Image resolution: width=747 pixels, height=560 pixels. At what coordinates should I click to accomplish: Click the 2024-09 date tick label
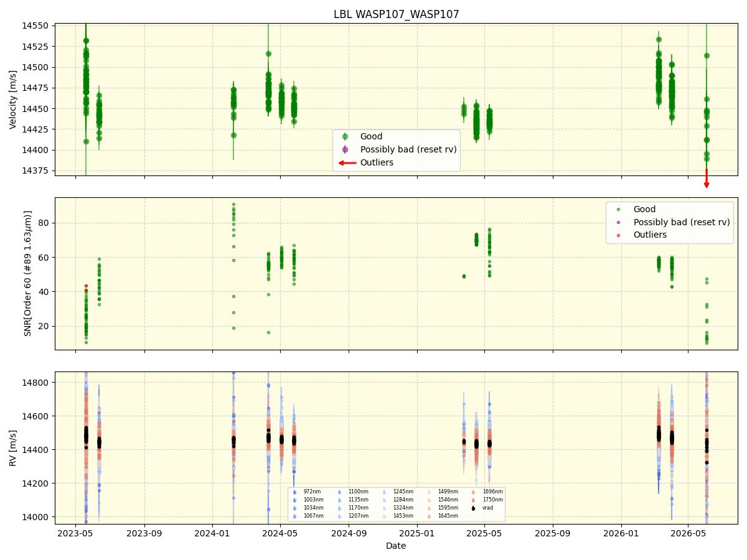pyautogui.click(x=349, y=533)
